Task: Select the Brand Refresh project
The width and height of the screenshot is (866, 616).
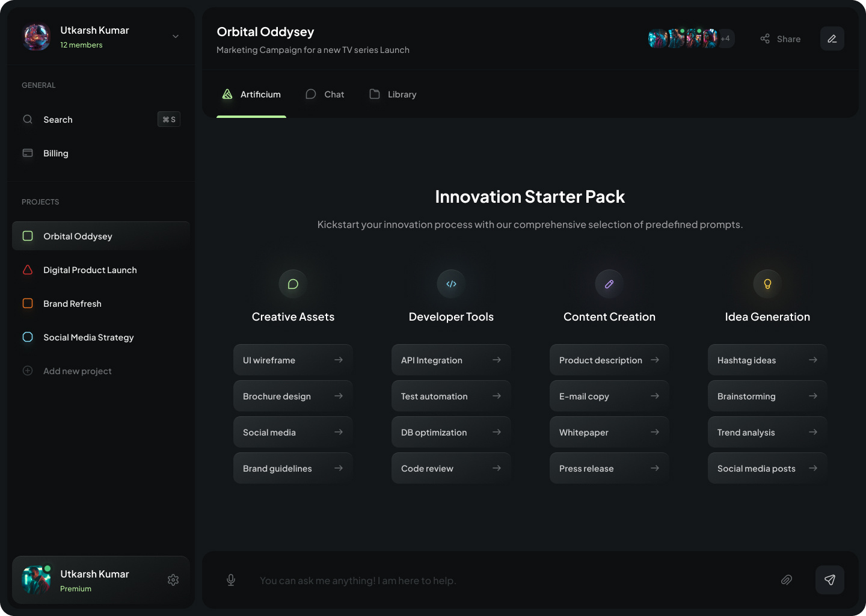Action: pyautogui.click(x=72, y=303)
